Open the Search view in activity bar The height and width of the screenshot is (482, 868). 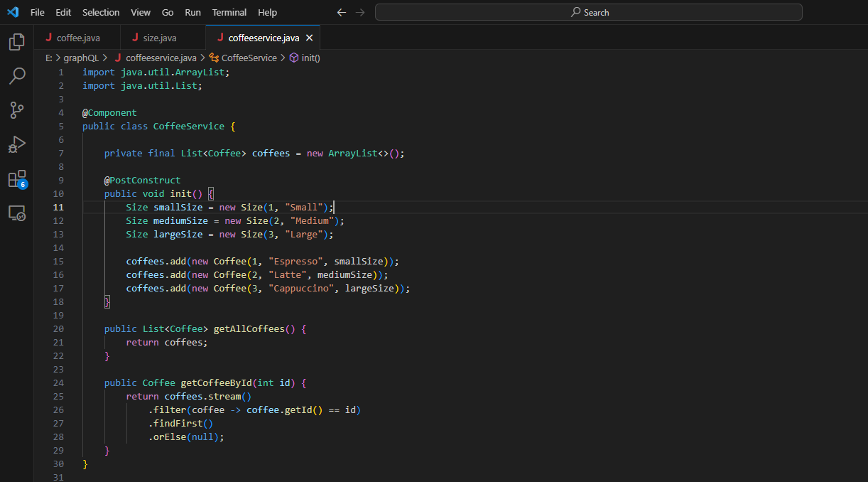(17, 76)
